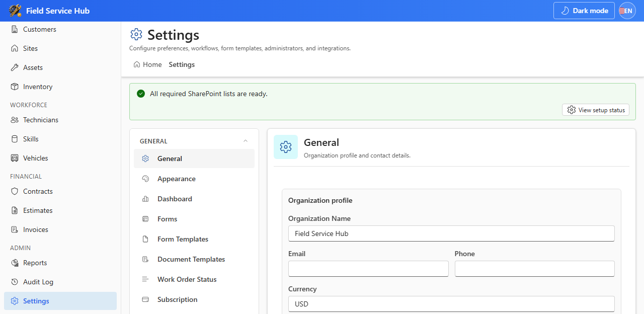Click the Document Templates icon
644x314 pixels.
coord(145,259)
